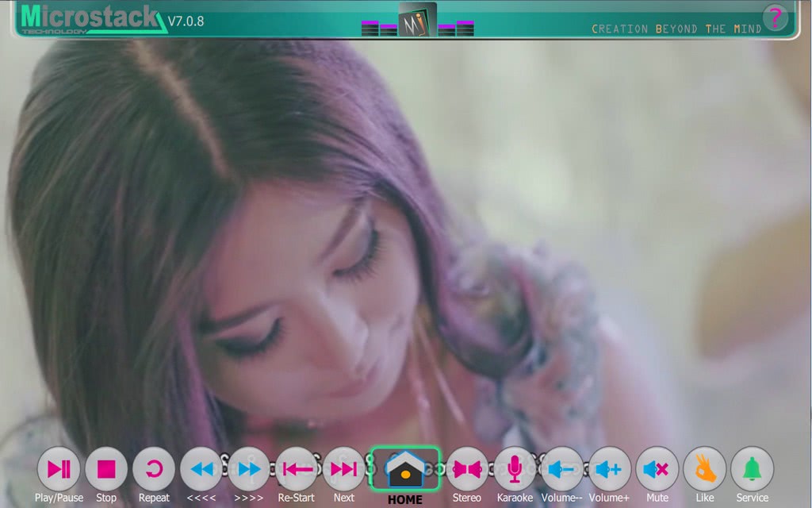Image resolution: width=812 pixels, height=508 pixels.
Task: Mute the audio
Action: (x=657, y=469)
